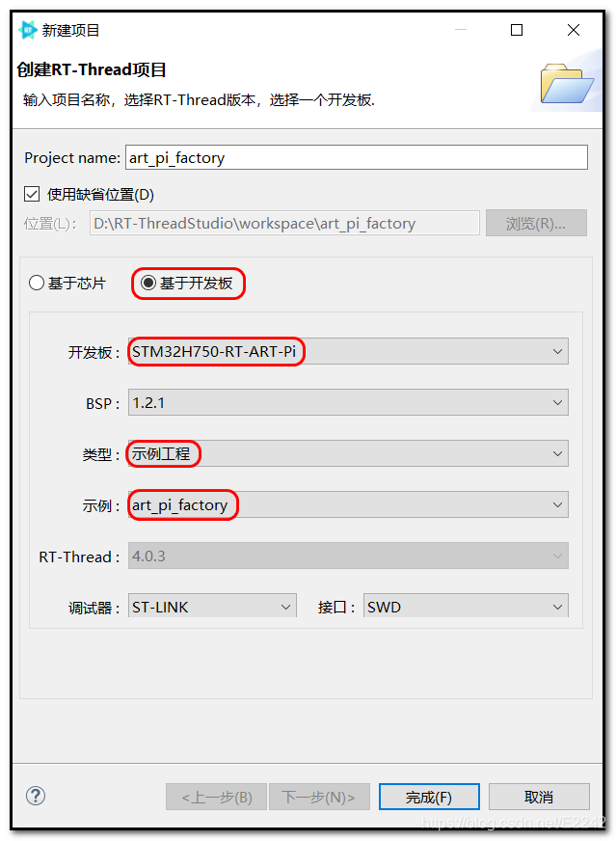Click the 取消 button

pos(539,797)
